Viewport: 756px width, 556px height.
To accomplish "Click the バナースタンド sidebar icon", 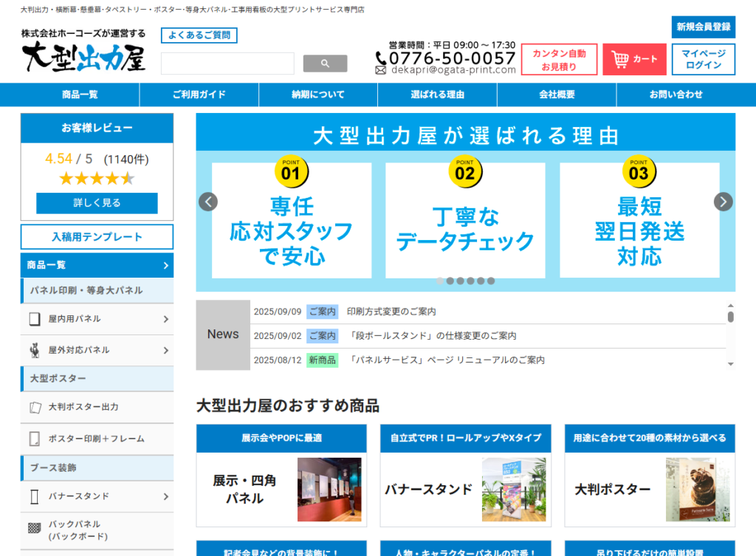I will pos(34,496).
